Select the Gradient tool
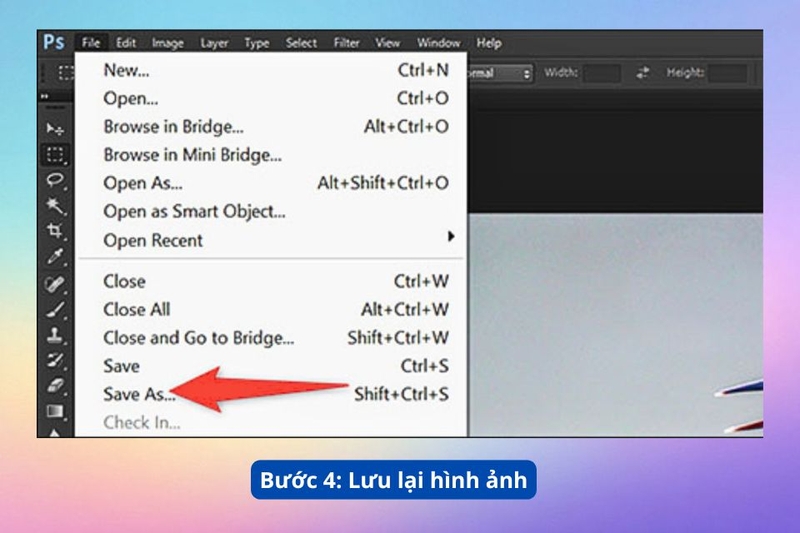800x533 pixels. click(55, 411)
